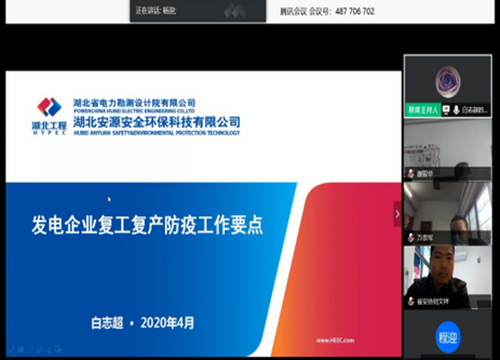
Task: Click the 白志超 host name label in the top tile
Action: pos(476,110)
